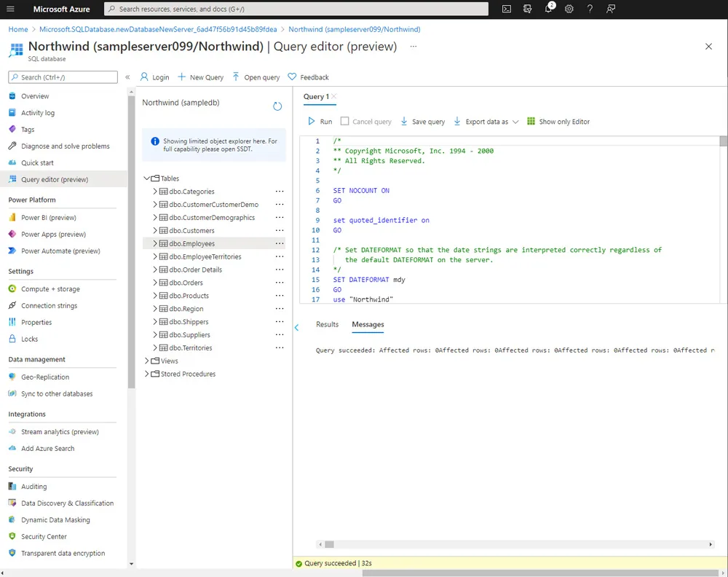Open Directory and subscription filter icon
Screen dimensions: 728x577
(527, 9)
